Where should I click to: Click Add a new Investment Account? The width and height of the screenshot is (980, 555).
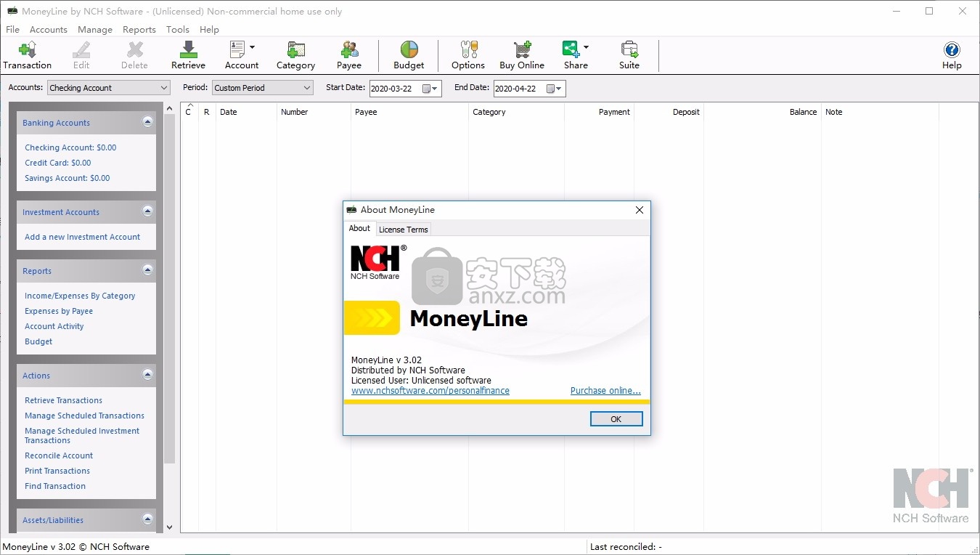coord(82,237)
